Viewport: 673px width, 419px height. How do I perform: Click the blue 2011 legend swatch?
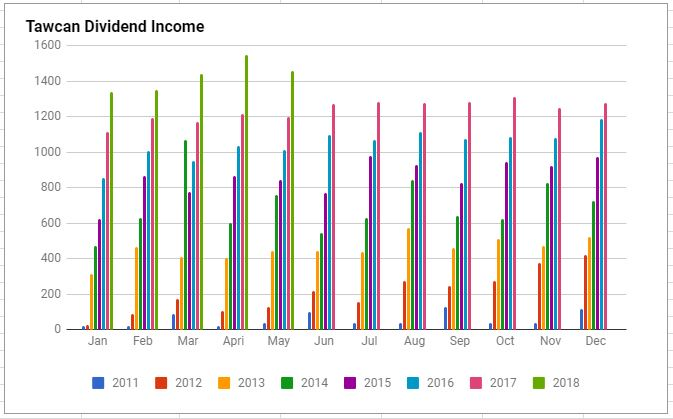[98, 382]
